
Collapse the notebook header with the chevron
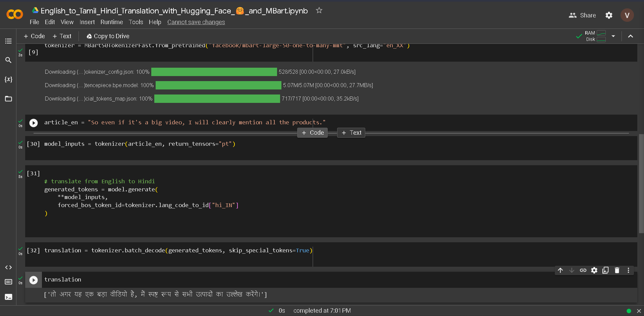click(631, 36)
